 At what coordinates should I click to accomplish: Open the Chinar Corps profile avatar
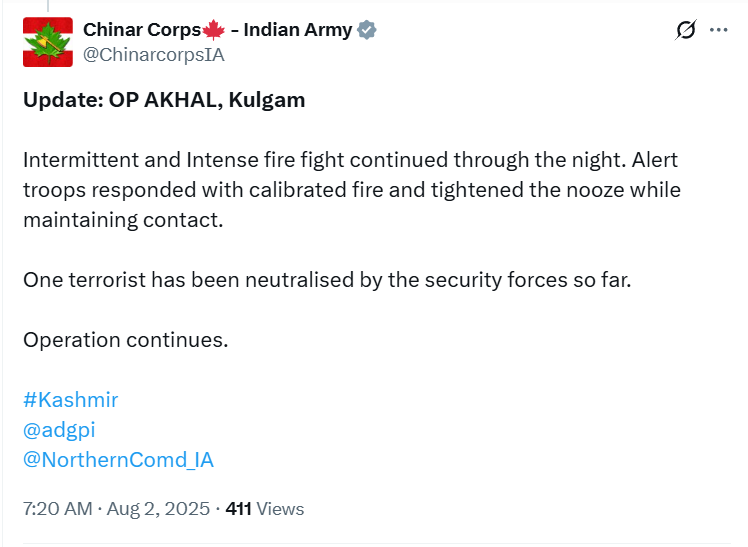point(48,42)
